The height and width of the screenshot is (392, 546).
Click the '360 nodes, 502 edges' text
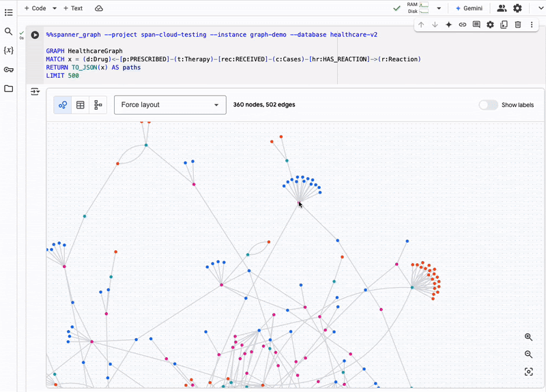264,105
